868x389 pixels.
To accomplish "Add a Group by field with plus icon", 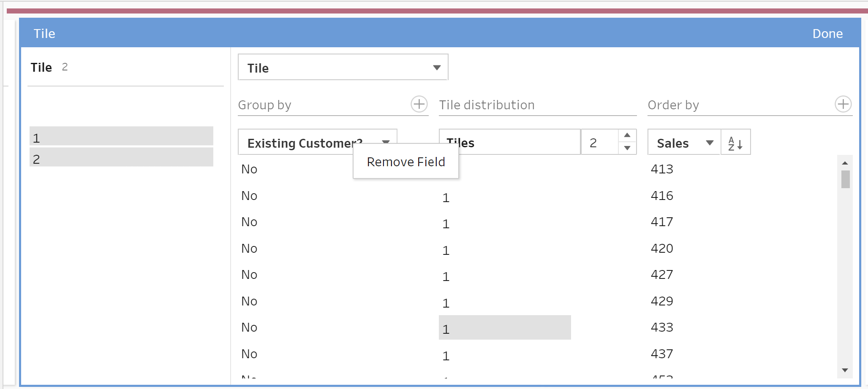I will pos(419,104).
